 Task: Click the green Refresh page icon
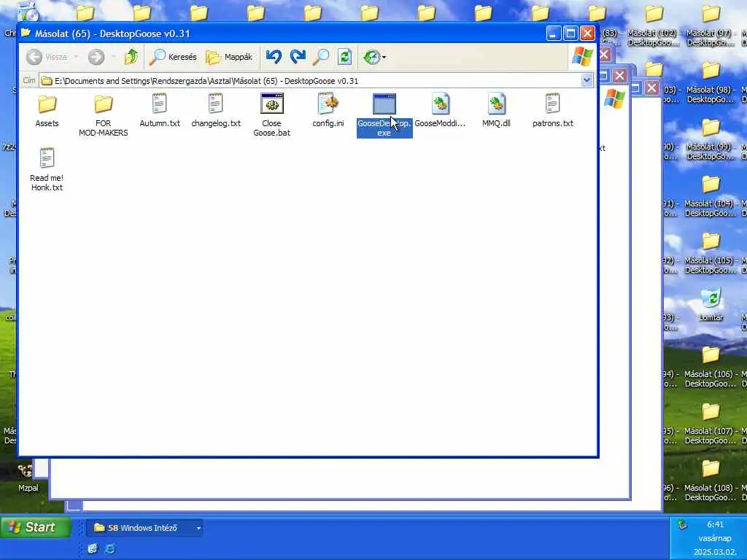click(344, 57)
